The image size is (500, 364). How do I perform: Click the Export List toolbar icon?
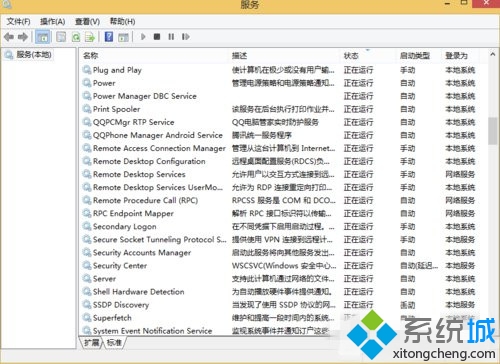(90, 37)
